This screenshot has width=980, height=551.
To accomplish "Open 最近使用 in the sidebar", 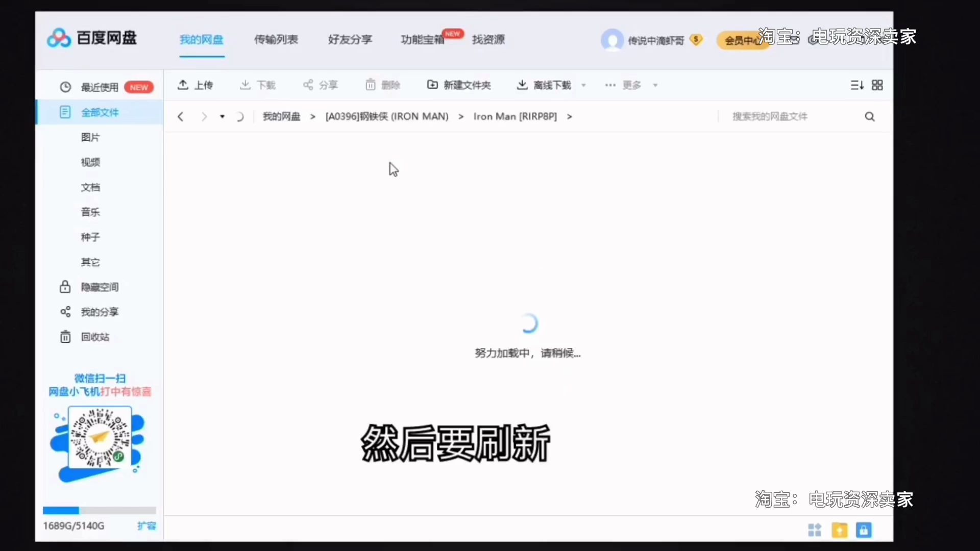I will (99, 87).
